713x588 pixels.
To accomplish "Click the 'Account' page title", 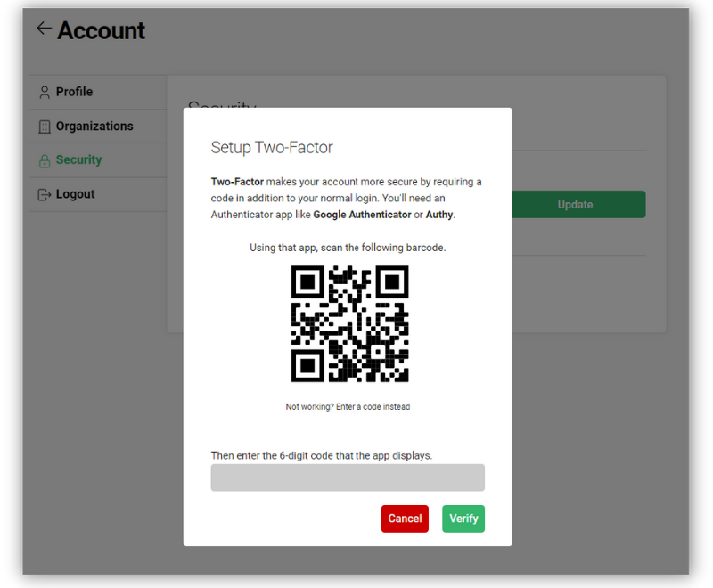I will pos(101,30).
